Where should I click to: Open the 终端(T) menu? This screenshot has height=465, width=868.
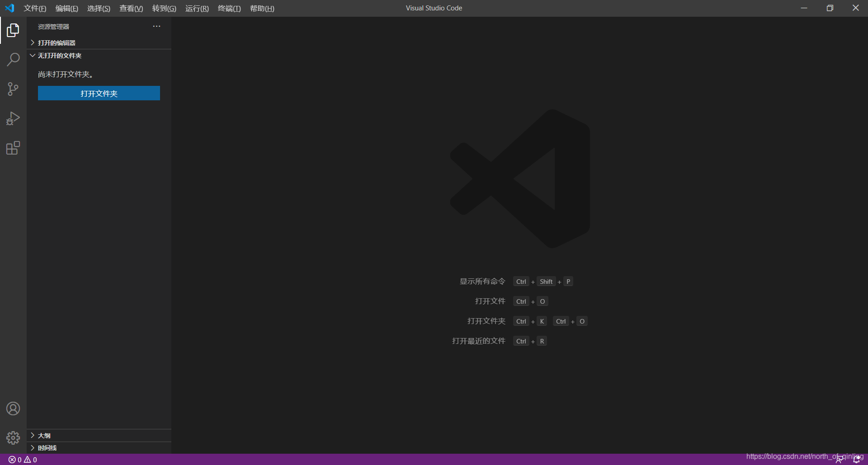tap(229, 8)
